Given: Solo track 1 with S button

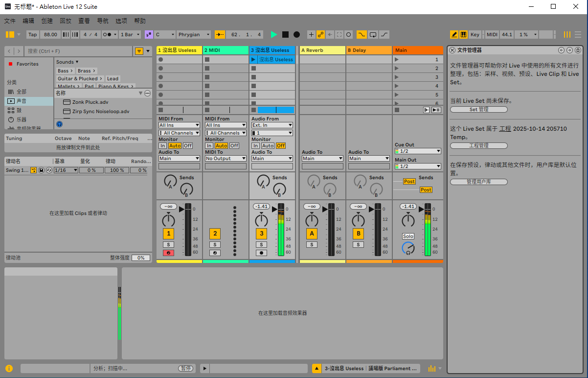Looking at the screenshot, I should click(x=168, y=244).
